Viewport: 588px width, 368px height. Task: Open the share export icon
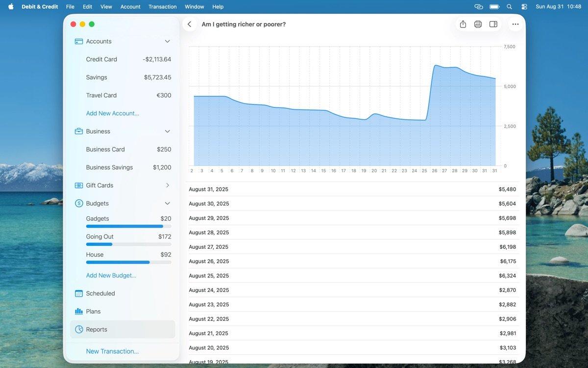463,25
